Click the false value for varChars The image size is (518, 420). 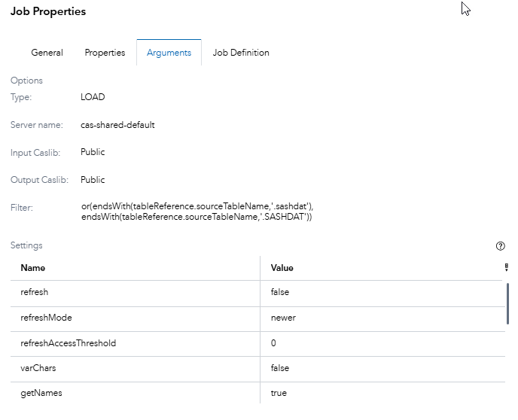point(280,368)
